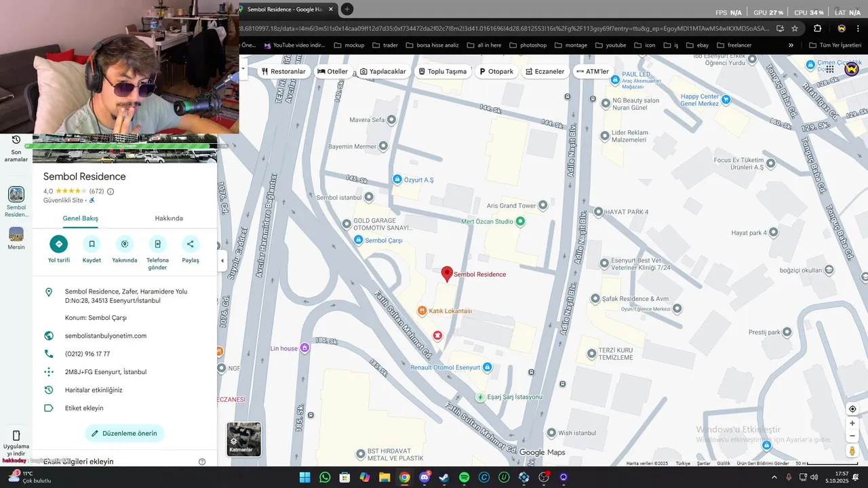
Task: Open Haritalar etkinliğiniz entry
Action: pos(94,390)
